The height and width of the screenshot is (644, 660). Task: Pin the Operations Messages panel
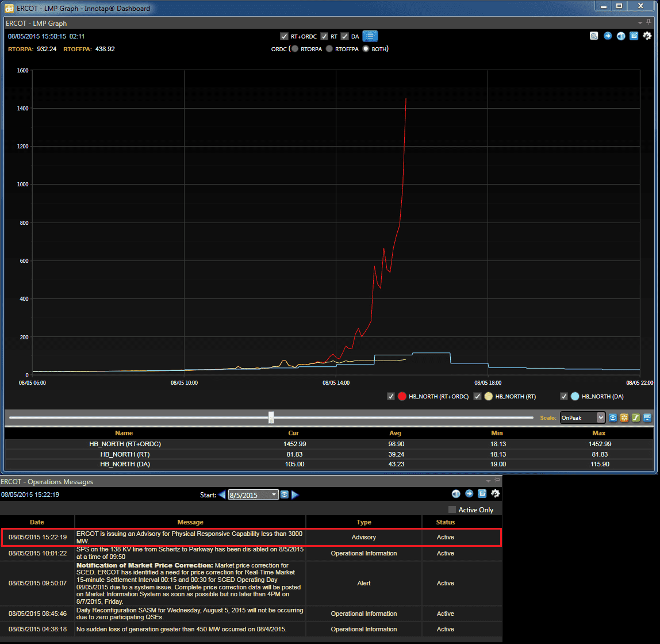[497, 480]
